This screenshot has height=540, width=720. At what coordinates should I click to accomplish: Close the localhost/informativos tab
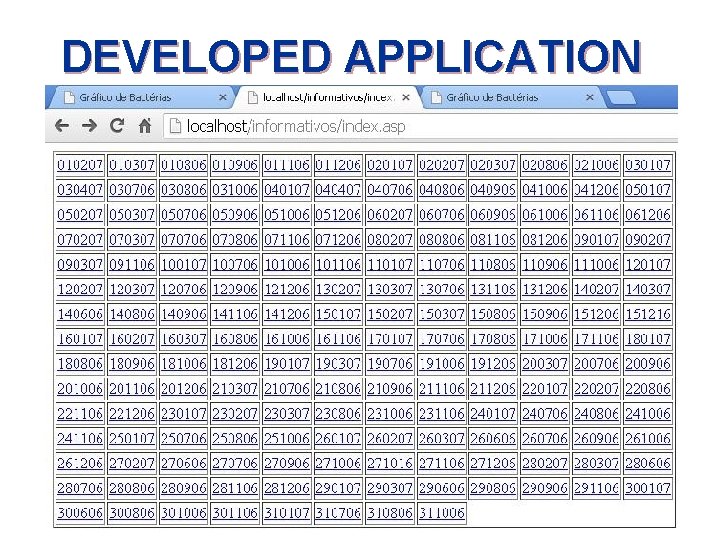click(405, 97)
